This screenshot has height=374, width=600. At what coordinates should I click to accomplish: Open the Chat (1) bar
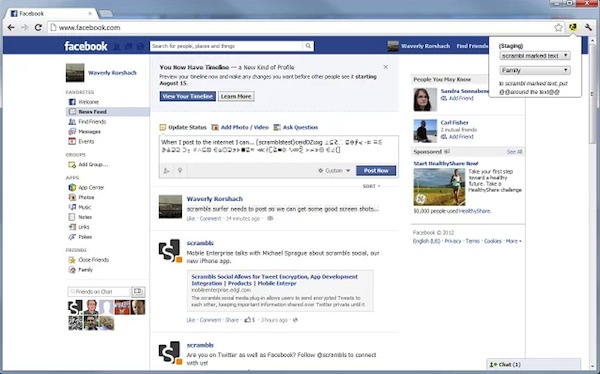pos(533,364)
